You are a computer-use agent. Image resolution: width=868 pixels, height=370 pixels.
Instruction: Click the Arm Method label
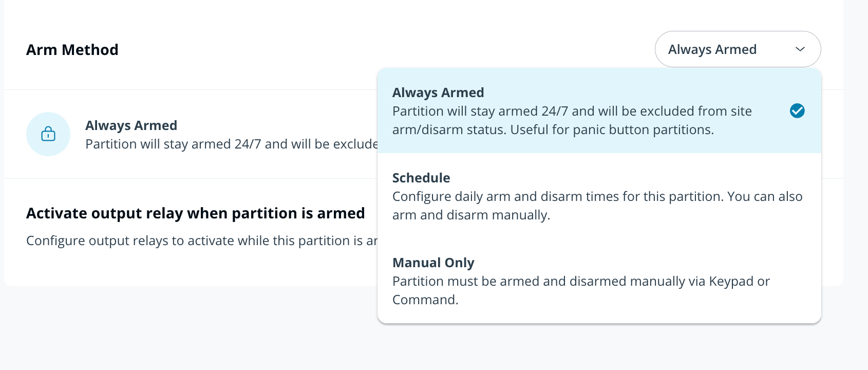tap(72, 50)
